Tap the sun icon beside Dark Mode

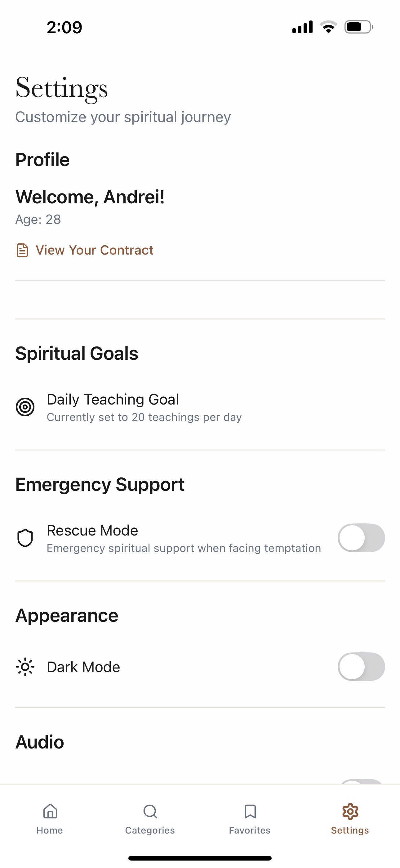(25, 667)
